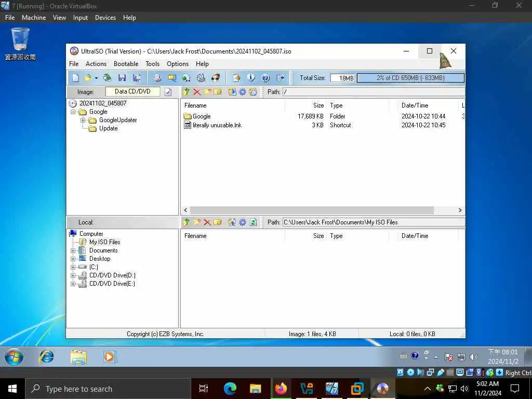This screenshot has width=532, height=399.
Task: Click the Extract icon in image pane toolbar
Action: click(232, 92)
